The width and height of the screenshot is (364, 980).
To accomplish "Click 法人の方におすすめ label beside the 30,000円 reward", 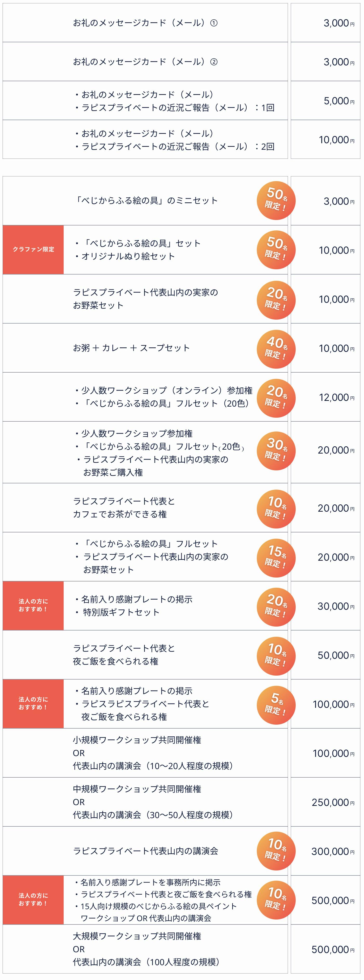I will coord(33,606).
